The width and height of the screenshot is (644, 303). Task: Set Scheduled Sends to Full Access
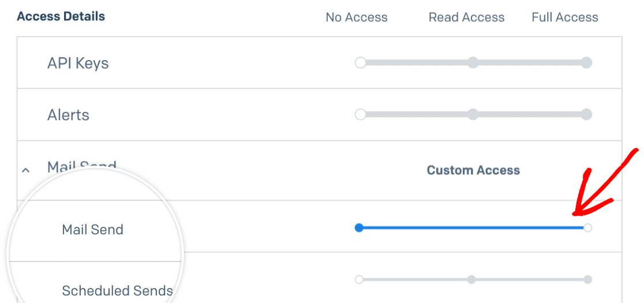pos(587,279)
